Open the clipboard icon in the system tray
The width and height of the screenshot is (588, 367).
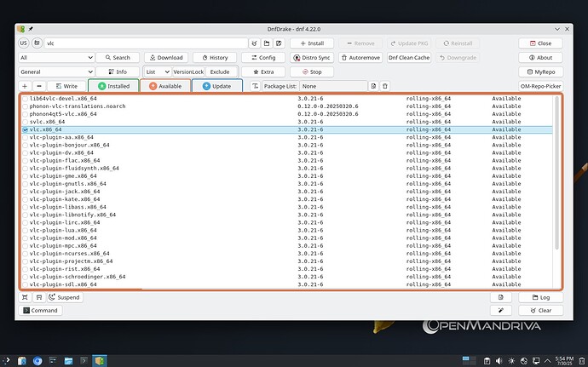(x=487, y=361)
